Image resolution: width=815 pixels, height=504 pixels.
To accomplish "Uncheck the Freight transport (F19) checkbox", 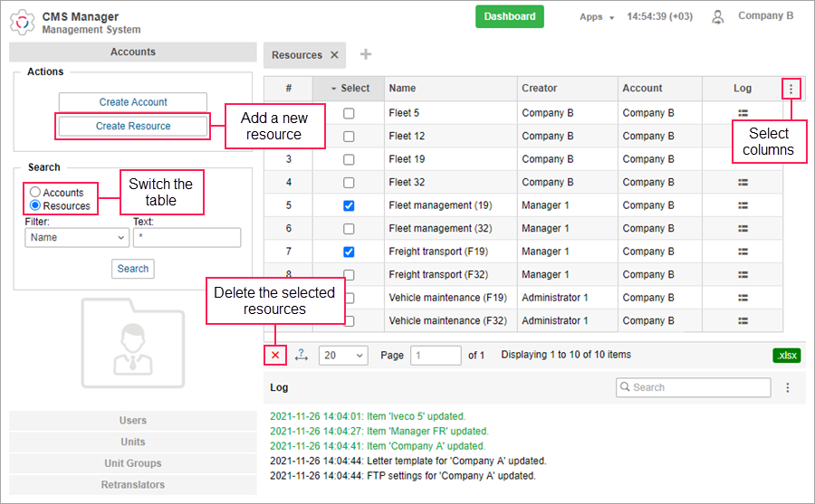I will 349,252.
